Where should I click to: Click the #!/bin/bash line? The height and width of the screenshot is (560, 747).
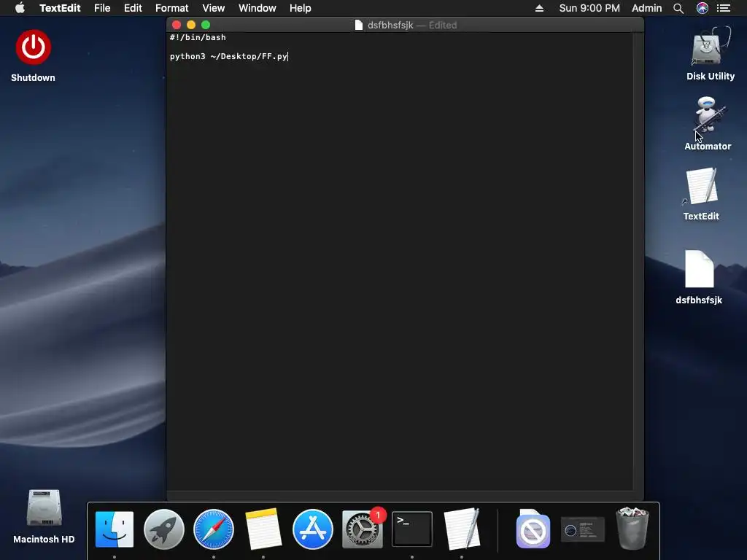(198, 37)
